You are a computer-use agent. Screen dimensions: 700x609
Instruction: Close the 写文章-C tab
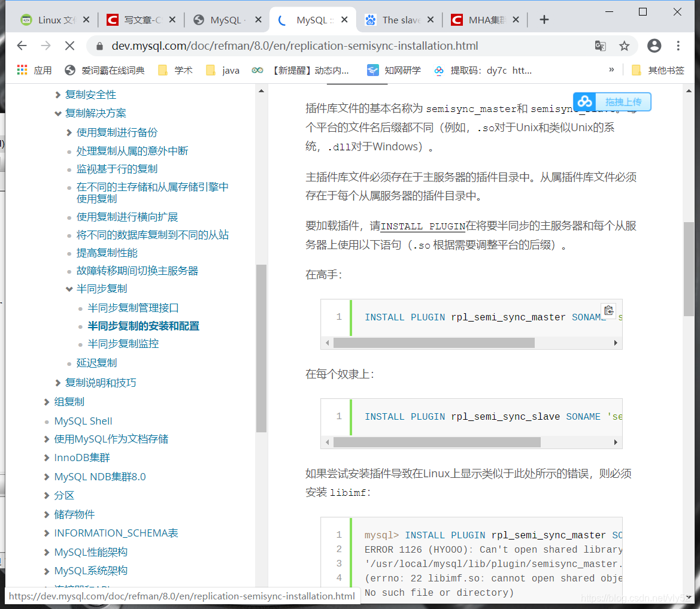pos(172,20)
